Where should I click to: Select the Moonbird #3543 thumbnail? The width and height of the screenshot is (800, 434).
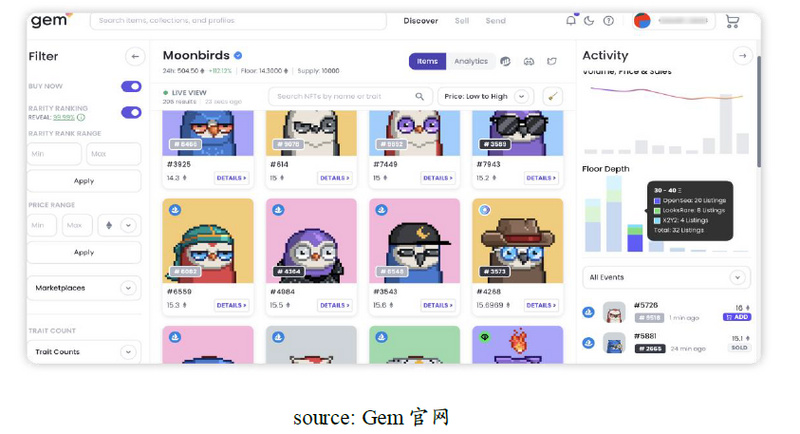(414, 241)
